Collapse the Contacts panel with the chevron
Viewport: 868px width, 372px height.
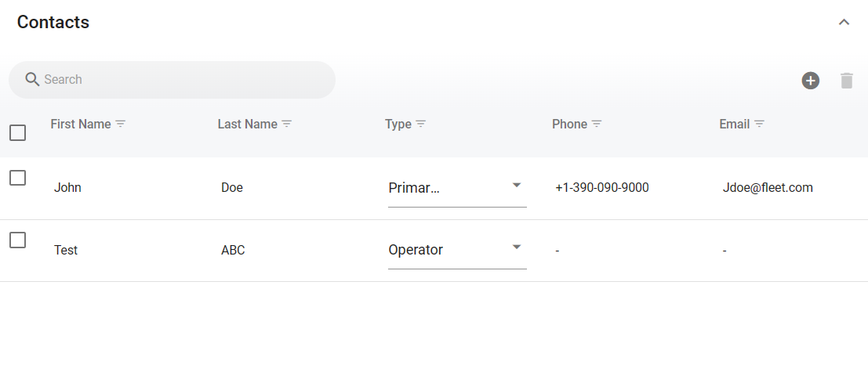[x=844, y=22]
